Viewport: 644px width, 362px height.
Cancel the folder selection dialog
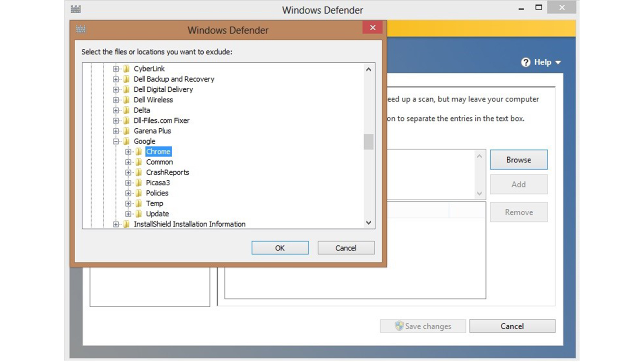tap(346, 248)
